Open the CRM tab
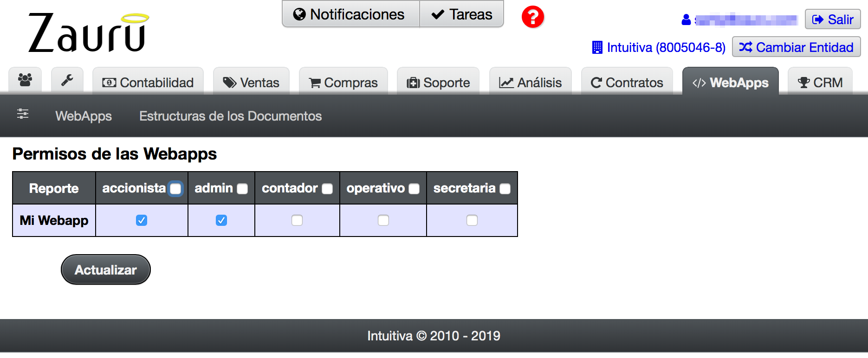This screenshot has height=358, width=868. tap(820, 82)
